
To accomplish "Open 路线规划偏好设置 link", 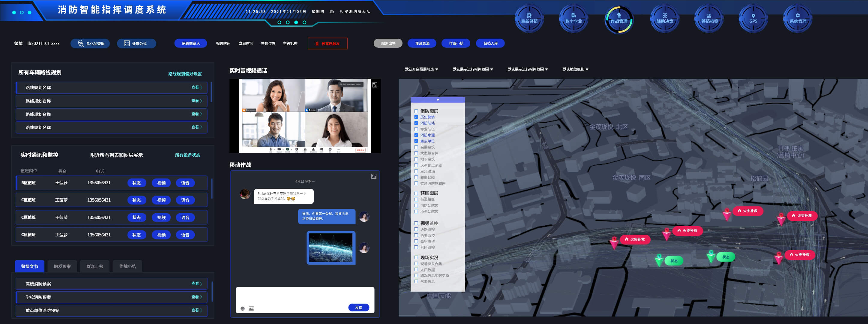I will point(185,74).
